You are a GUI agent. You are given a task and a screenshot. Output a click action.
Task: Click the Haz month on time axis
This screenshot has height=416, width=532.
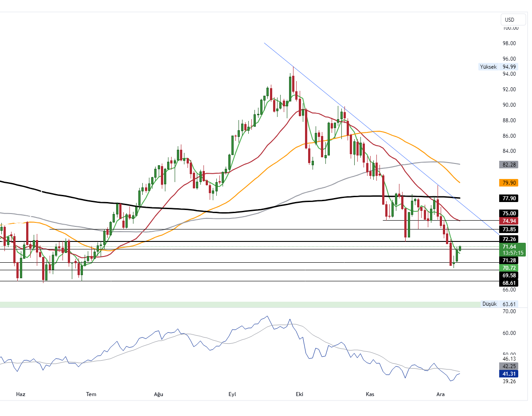click(x=20, y=394)
